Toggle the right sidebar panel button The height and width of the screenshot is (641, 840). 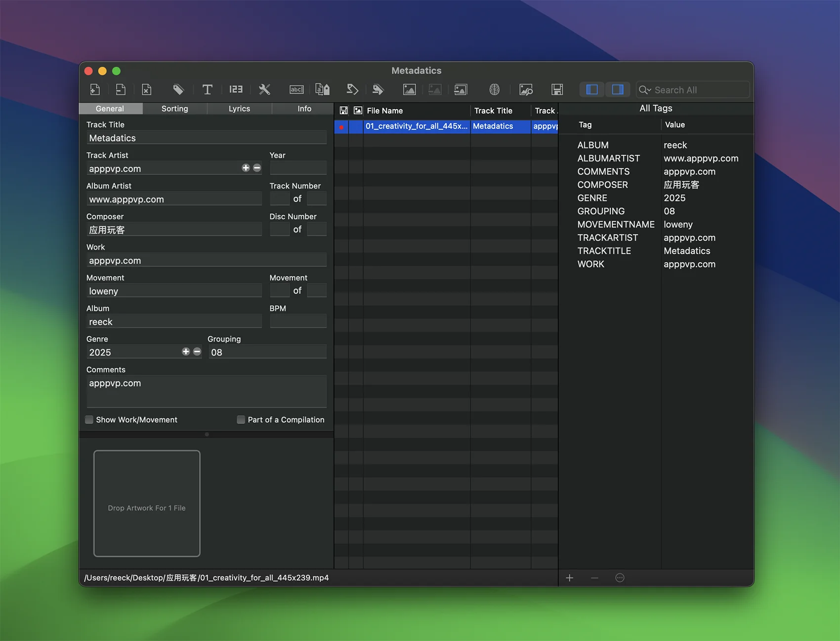[618, 89]
